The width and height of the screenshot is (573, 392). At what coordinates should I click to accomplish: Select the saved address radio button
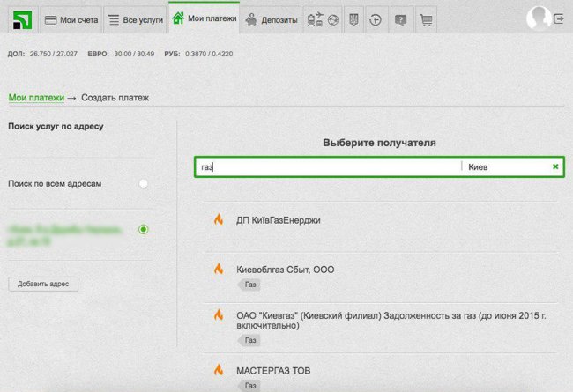click(x=144, y=230)
